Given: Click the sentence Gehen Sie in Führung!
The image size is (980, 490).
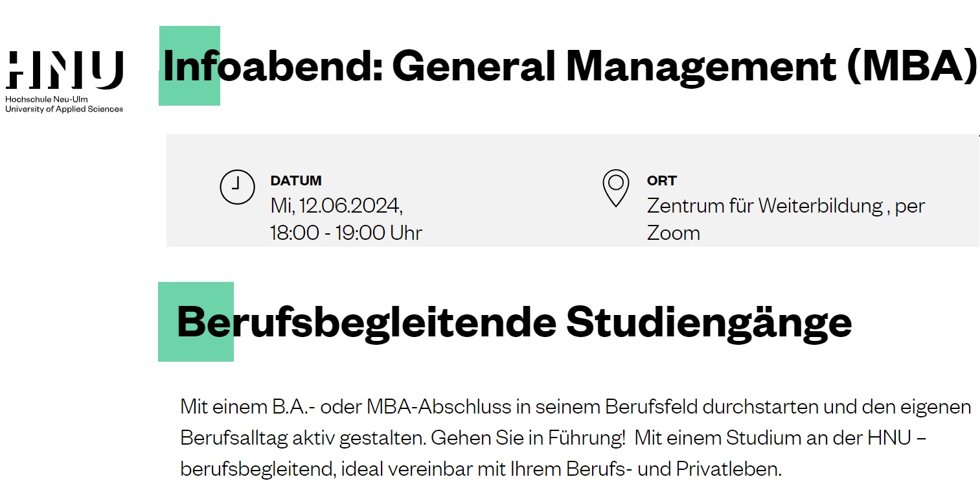Looking at the screenshot, I should [x=528, y=438].
